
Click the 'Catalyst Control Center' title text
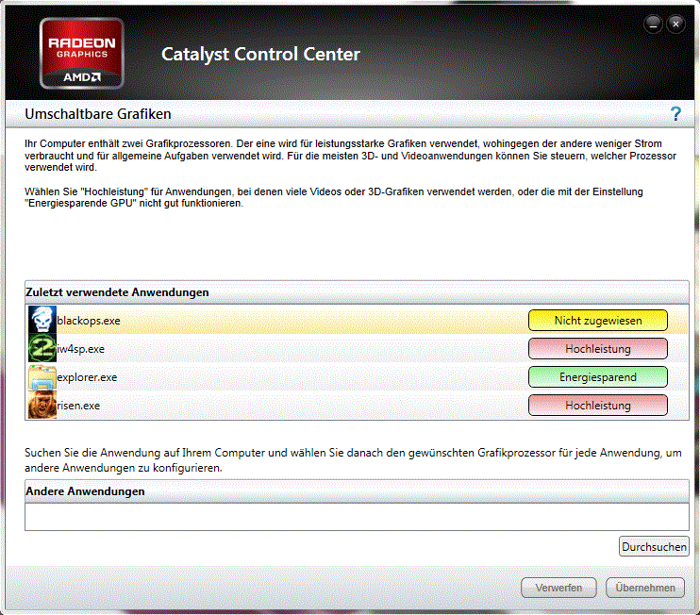pos(260,55)
